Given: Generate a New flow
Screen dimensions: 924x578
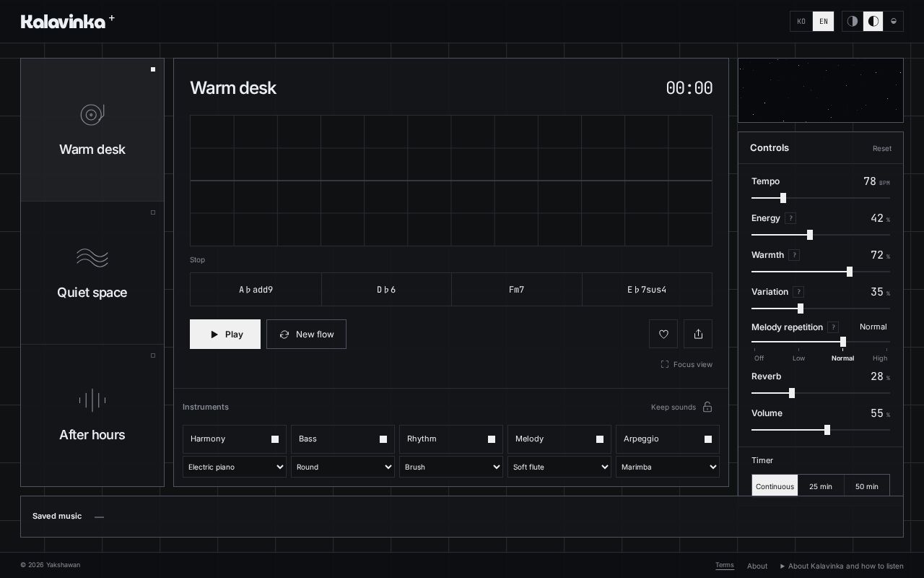Looking at the screenshot, I should (x=306, y=334).
